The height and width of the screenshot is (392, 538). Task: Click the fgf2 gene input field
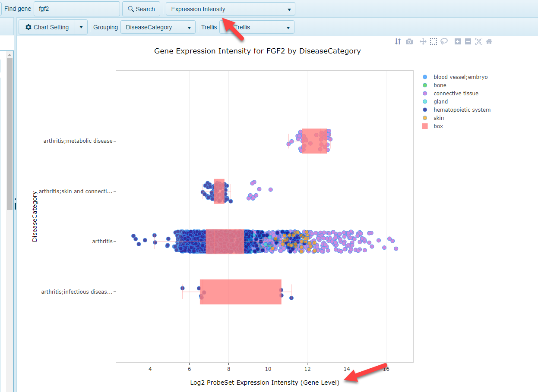pyautogui.click(x=77, y=9)
